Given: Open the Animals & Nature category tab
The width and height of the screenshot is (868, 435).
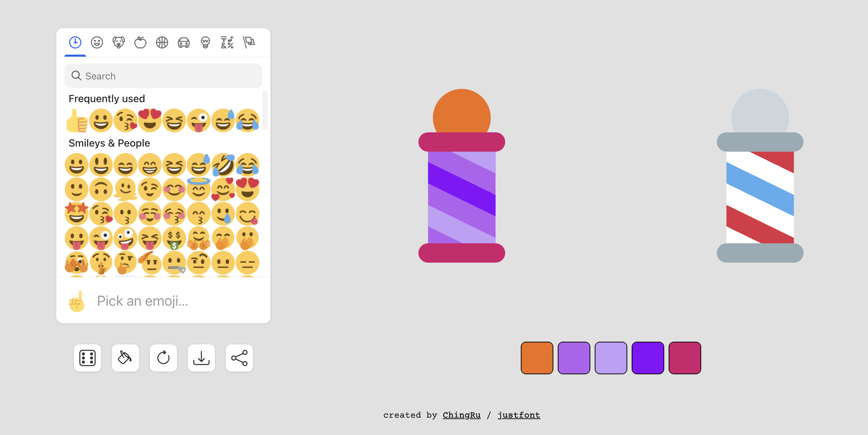Looking at the screenshot, I should (x=118, y=42).
